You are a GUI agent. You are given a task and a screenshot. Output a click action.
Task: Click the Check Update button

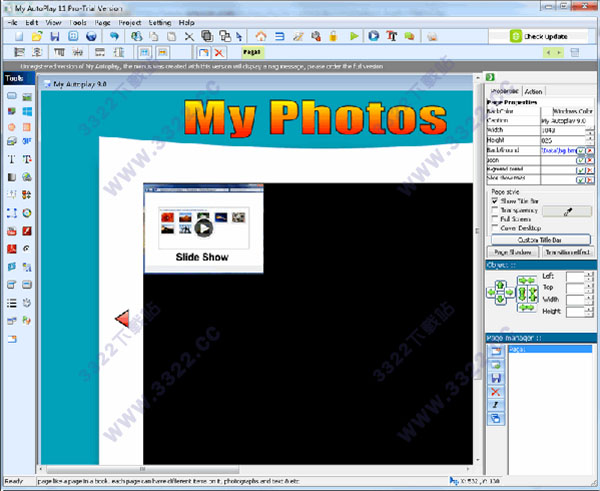pyautogui.click(x=539, y=36)
